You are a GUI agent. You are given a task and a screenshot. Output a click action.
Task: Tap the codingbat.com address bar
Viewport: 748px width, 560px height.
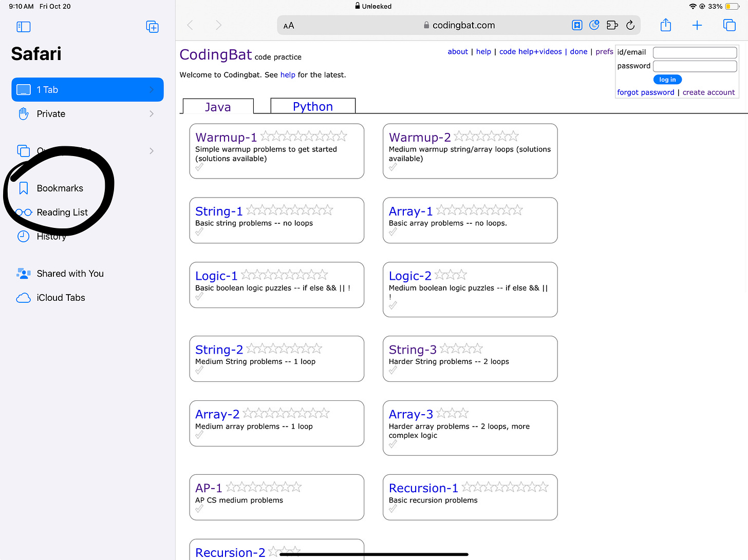click(x=459, y=25)
